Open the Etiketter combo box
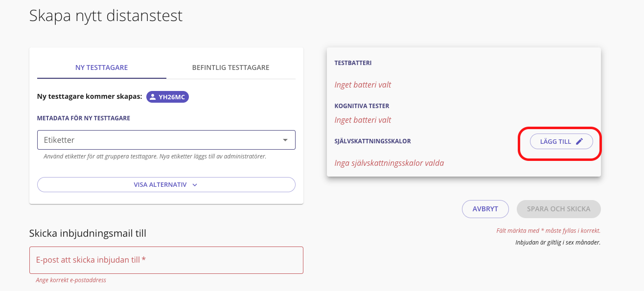 tap(161, 140)
